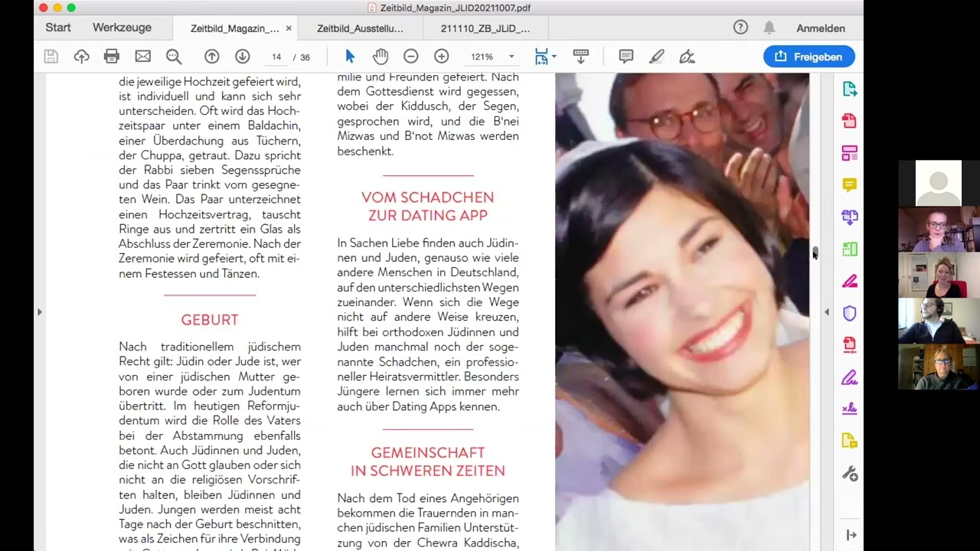
Task: Open the red Compress PDF tool in sidebar
Action: (x=850, y=345)
